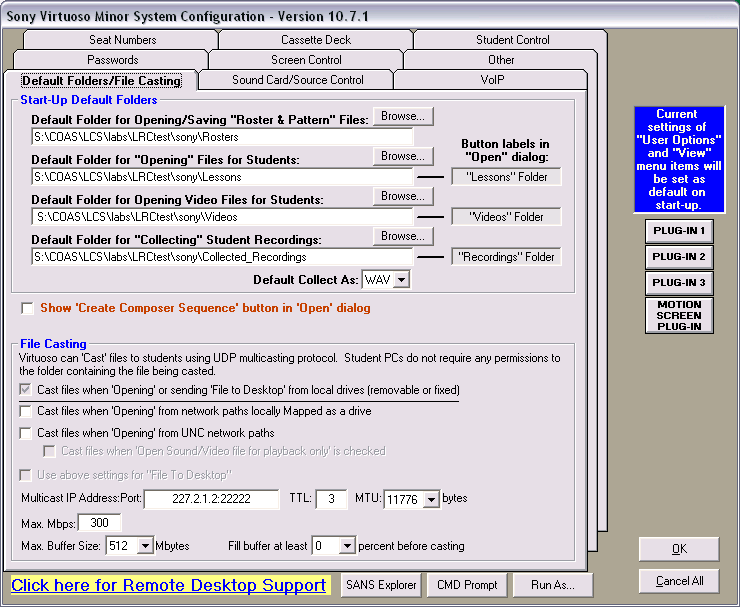
Task: Click the PLUG-IN 2 button
Action: click(x=679, y=257)
